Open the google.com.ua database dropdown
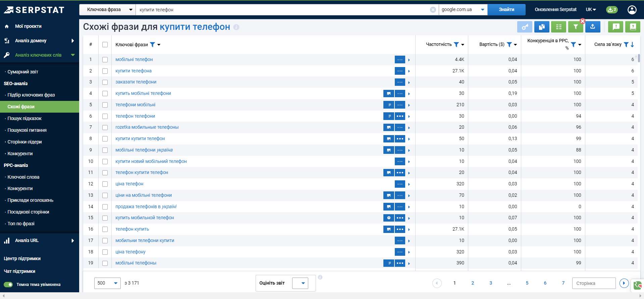This screenshot has width=644, height=299. coord(463,10)
